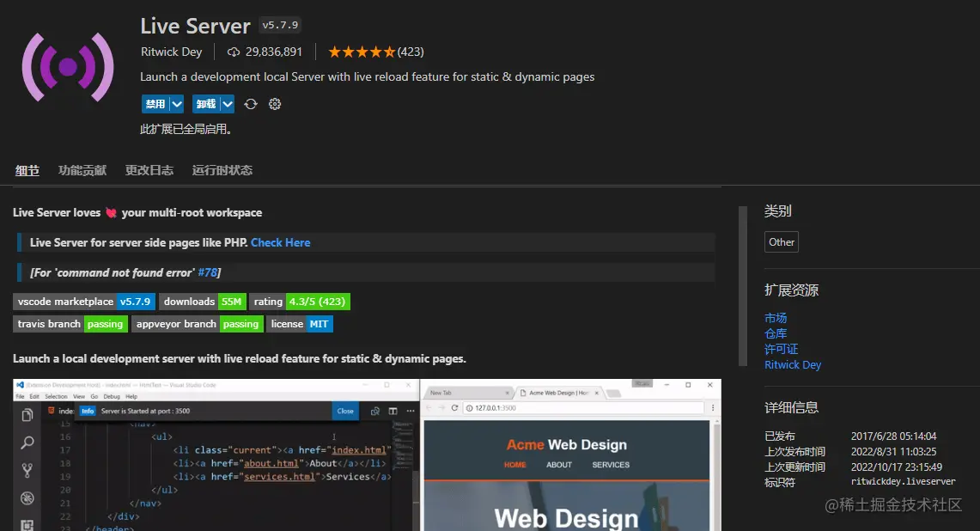Click Debug icon in demo screenshot sidebar
The height and width of the screenshot is (531, 980).
[27, 497]
